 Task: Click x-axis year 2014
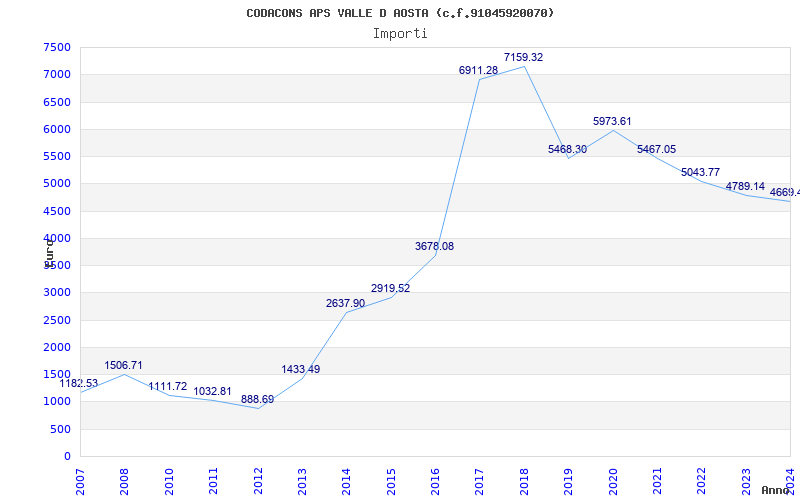(346, 481)
